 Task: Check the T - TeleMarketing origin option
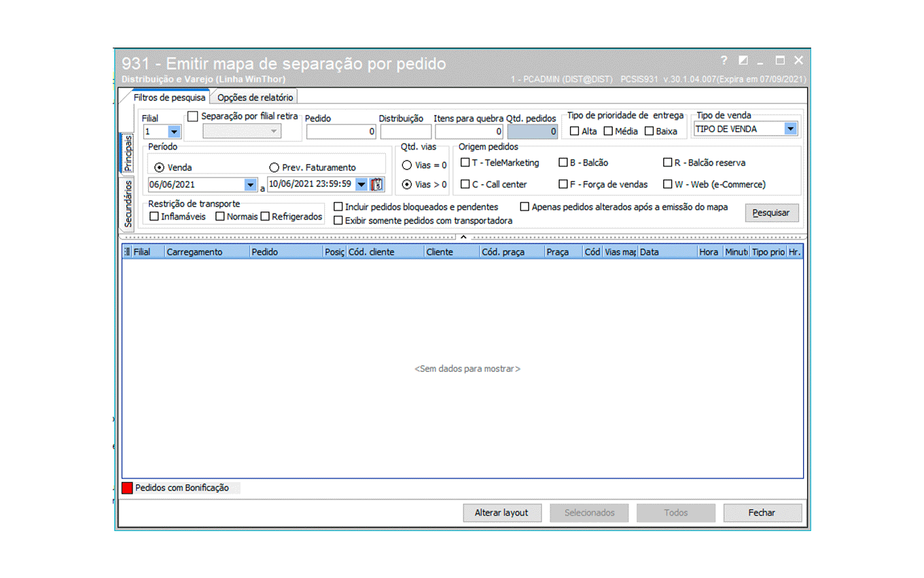465,163
